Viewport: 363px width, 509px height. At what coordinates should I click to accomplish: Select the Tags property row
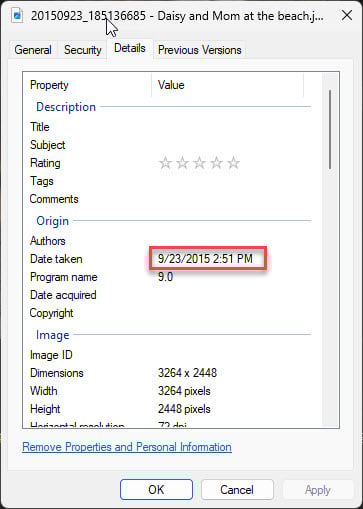(x=170, y=181)
